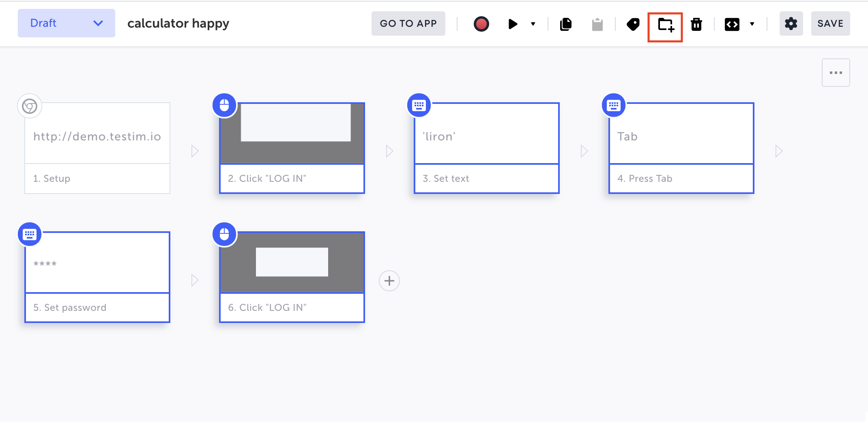Click the 'liron' text value in step 3
The width and height of the screenshot is (868, 422).
[x=439, y=136]
